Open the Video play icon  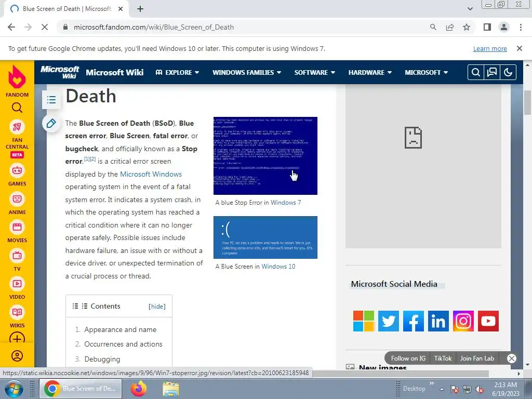[x=17, y=284]
